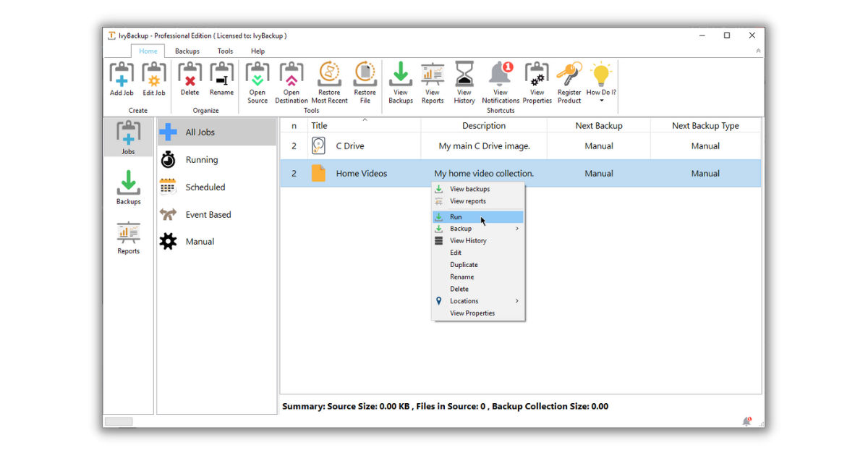Screen dimensions: 868x456
Task: Switch to the Tools ribbon tab
Action: [x=225, y=51]
